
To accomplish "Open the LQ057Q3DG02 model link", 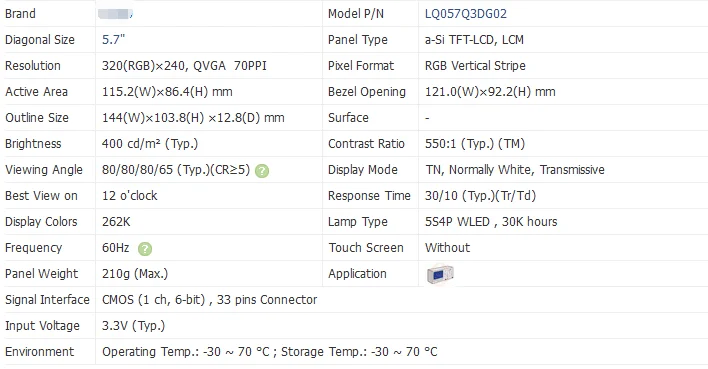I will click(x=466, y=14).
